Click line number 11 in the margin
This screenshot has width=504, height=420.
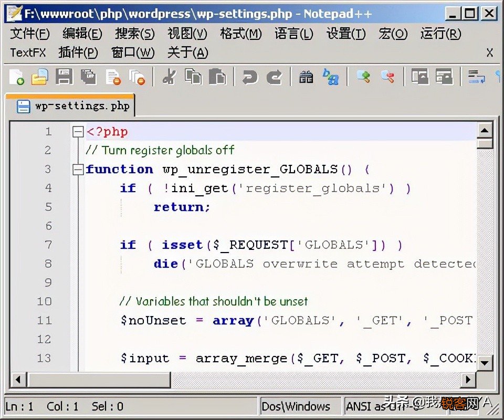tap(44, 320)
